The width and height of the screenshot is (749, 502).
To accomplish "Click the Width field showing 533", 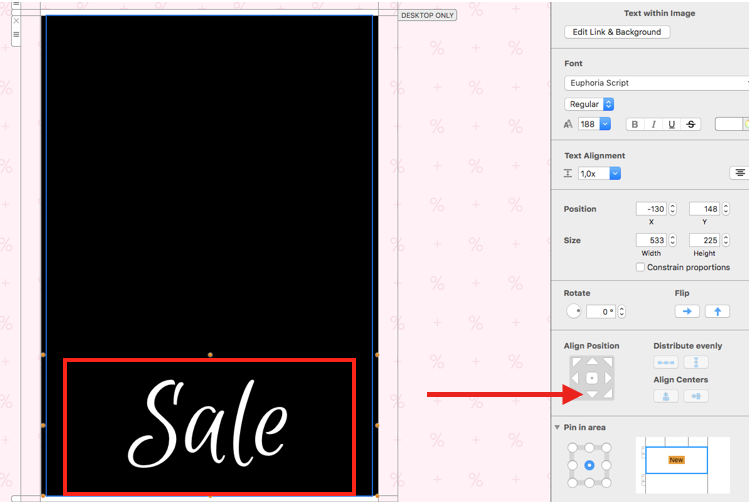I will click(651, 240).
